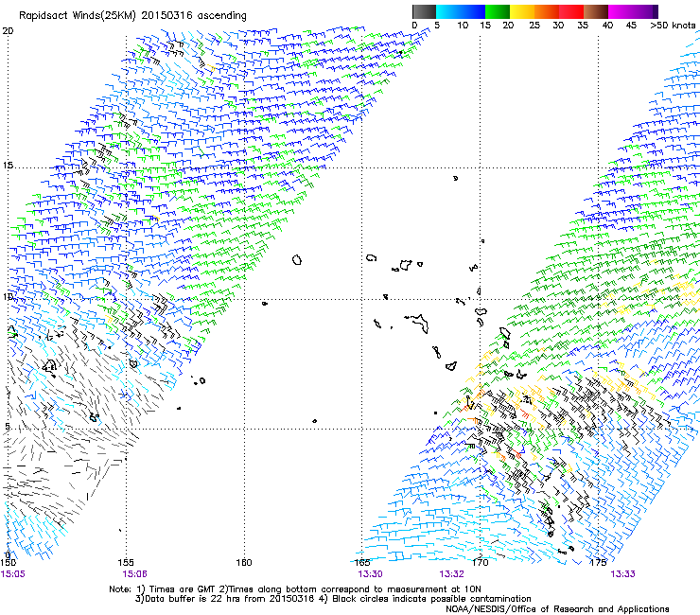Pick the red 30-35 knots legend segment

click(571, 11)
